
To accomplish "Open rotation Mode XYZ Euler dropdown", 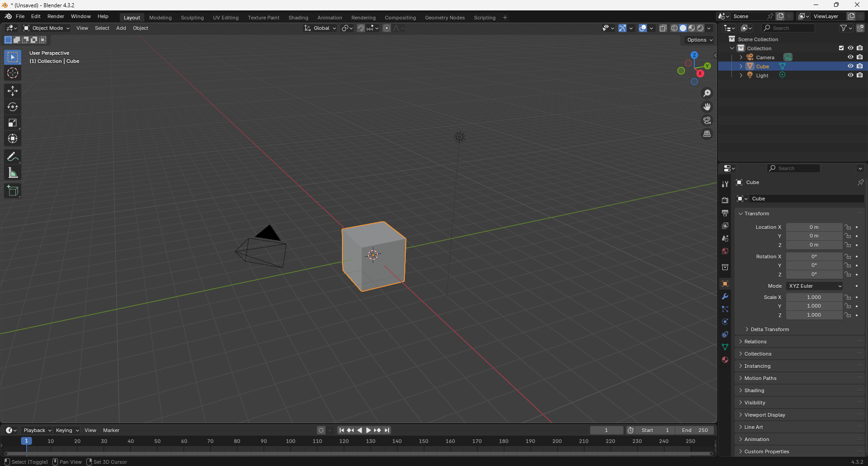I will [815, 286].
